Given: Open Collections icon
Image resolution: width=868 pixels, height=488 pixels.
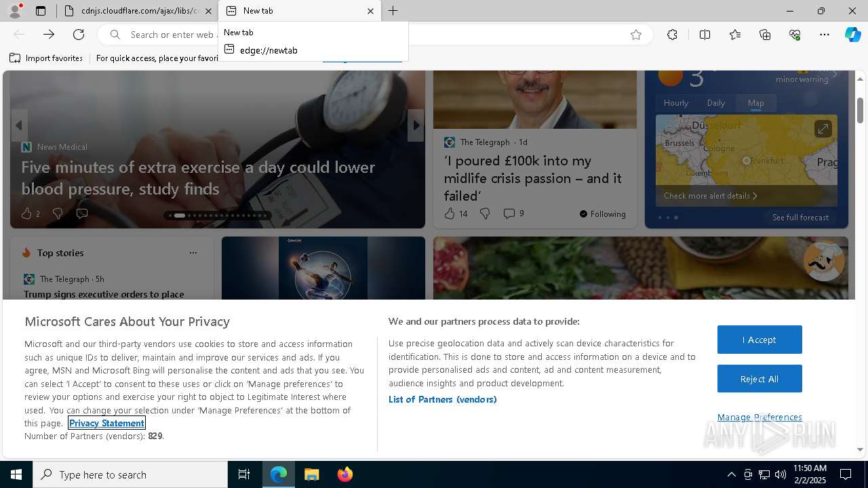Looking at the screenshot, I should click(765, 35).
